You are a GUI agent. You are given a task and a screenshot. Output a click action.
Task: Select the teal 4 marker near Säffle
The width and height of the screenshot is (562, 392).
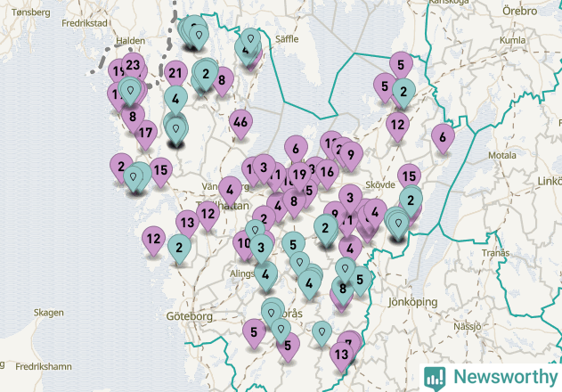coord(244,52)
